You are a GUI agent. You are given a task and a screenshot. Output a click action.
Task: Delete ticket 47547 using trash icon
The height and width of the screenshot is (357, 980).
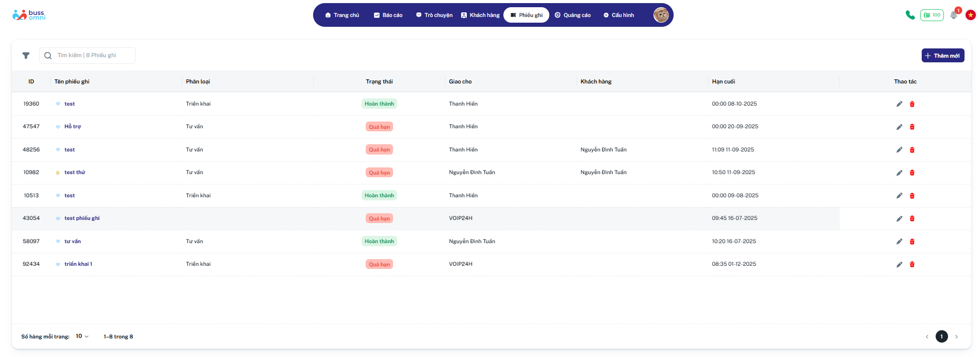pyautogui.click(x=912, y=127)
